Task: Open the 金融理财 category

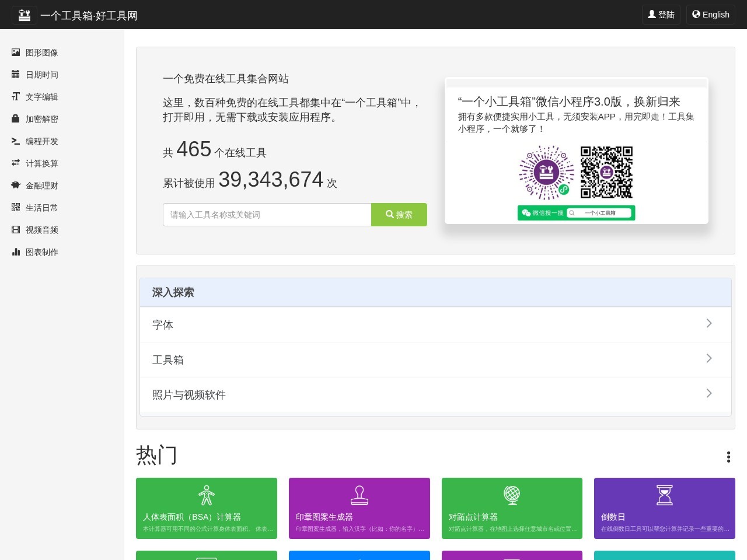Action: pos(42,185)
